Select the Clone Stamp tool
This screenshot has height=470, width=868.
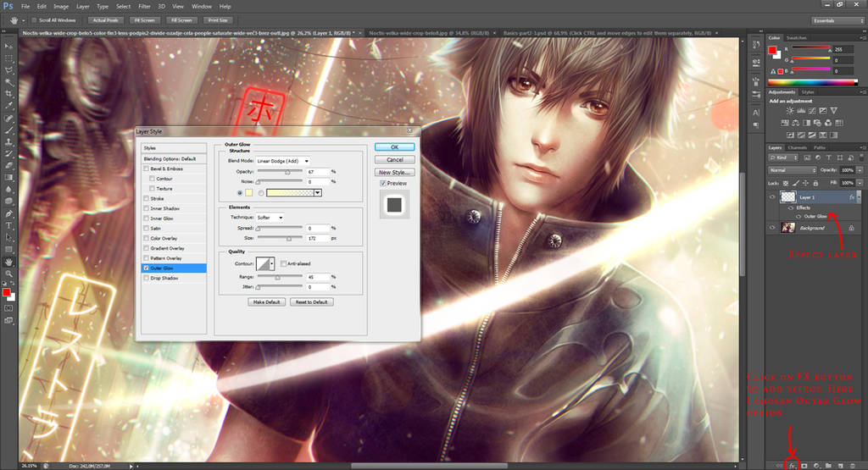[x=8, y=142]
